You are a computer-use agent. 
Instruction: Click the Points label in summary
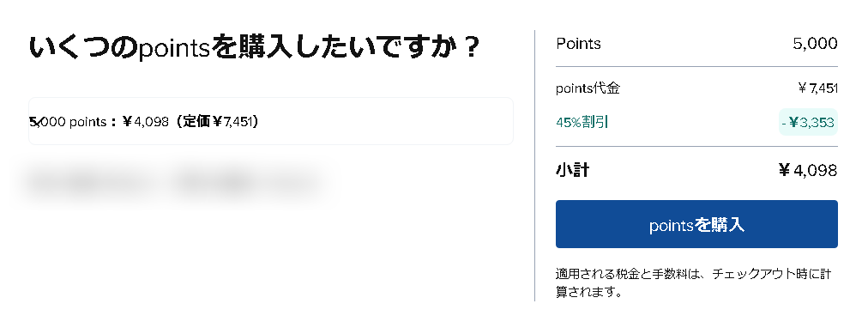point(578,44)
